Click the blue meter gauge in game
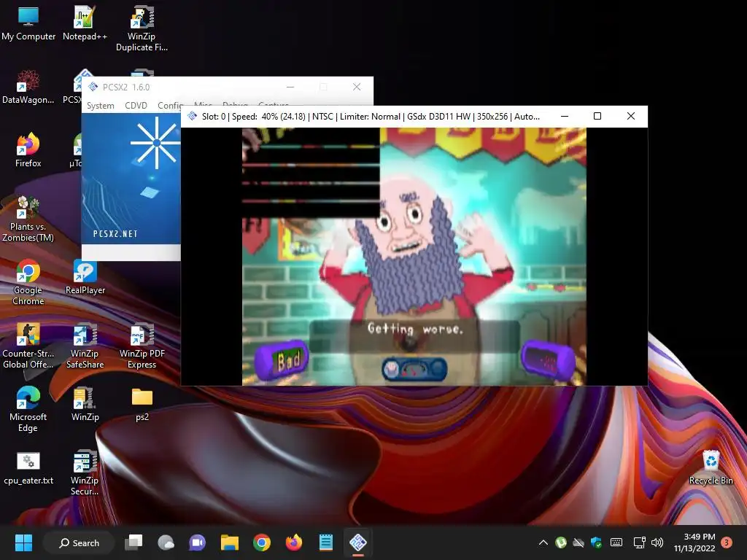 click(x=414, y=369)
